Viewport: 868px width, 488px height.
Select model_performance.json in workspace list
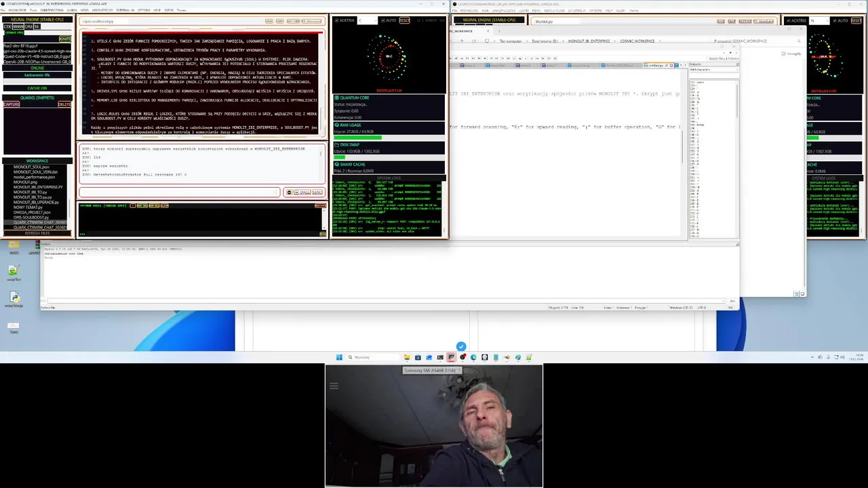(x=34, y=177)
